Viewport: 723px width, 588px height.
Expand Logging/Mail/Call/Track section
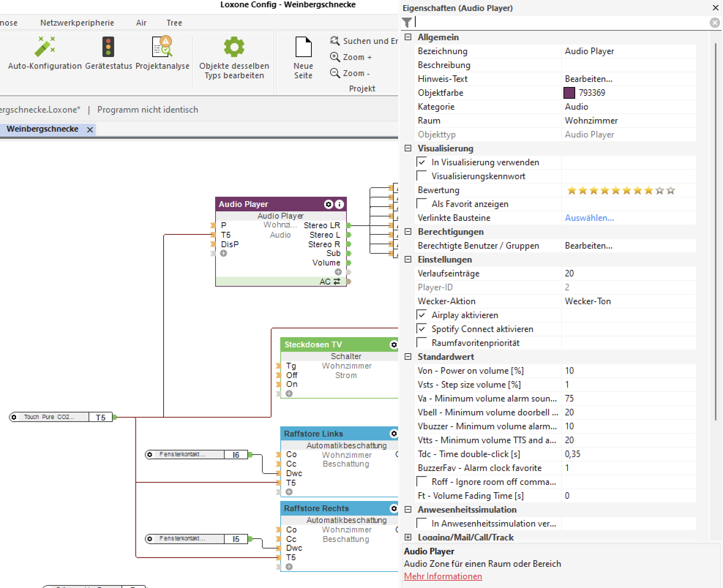[408, 537]
